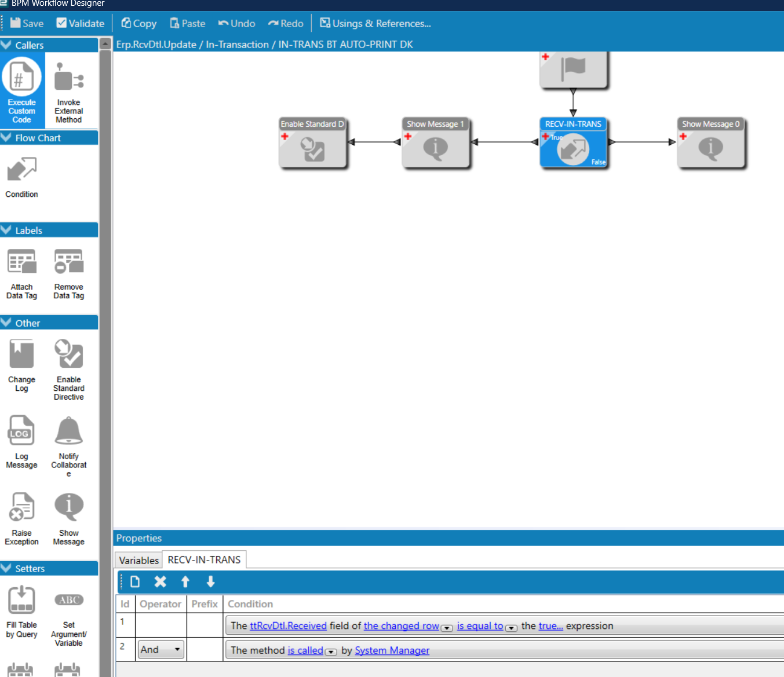Select the Show Message 1 node
784x677 pixels.
point(436,143)
